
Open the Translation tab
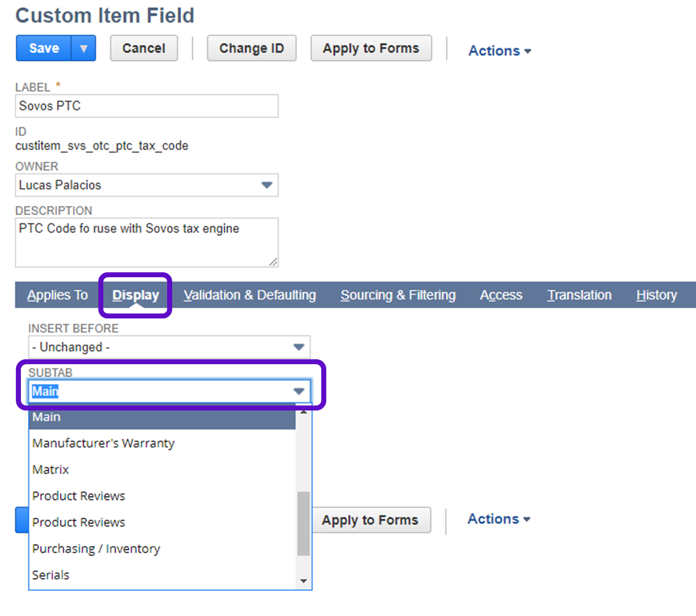click(x=579, y=295)
